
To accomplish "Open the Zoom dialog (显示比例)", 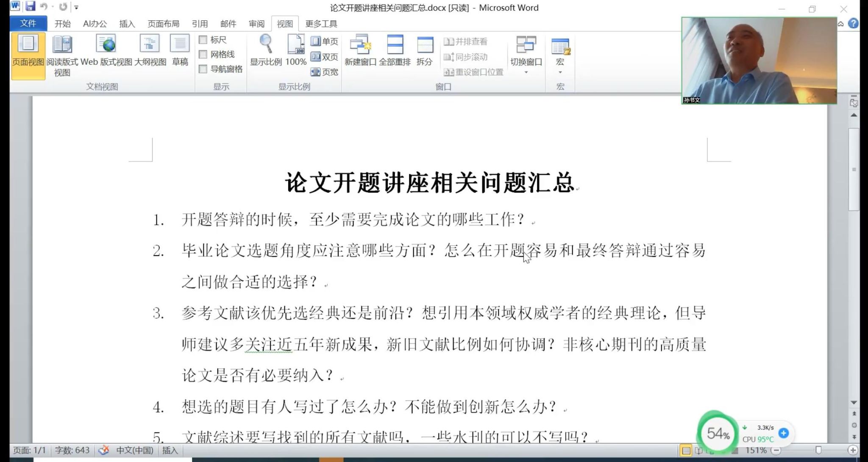I will click(x=266, y=51).
